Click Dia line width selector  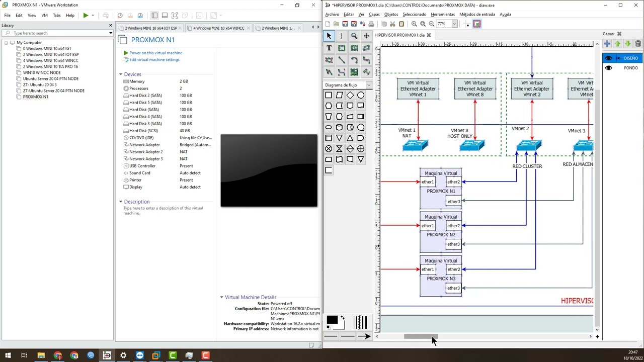point(360,322)
